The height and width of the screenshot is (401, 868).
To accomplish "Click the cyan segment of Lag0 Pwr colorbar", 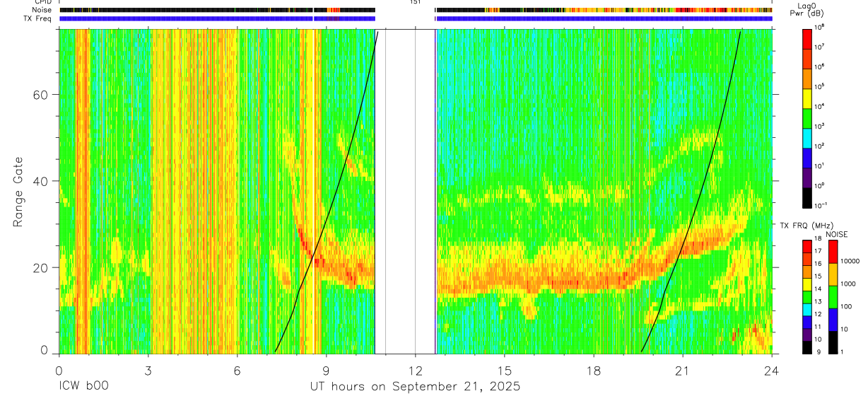I will pos(807,137).
